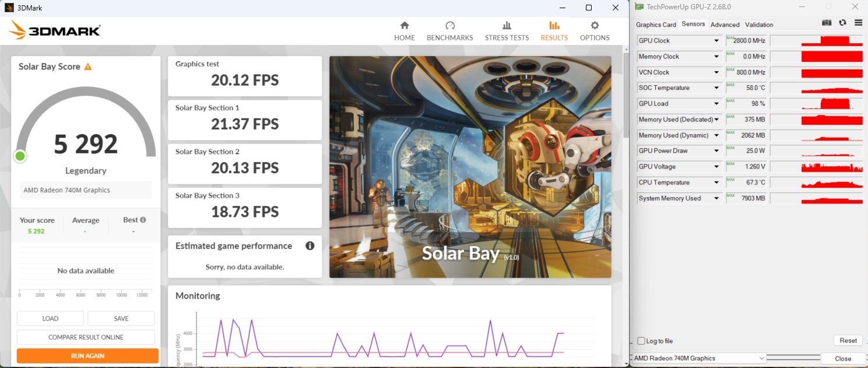Click the orange RUN AGAIN button

87,356
